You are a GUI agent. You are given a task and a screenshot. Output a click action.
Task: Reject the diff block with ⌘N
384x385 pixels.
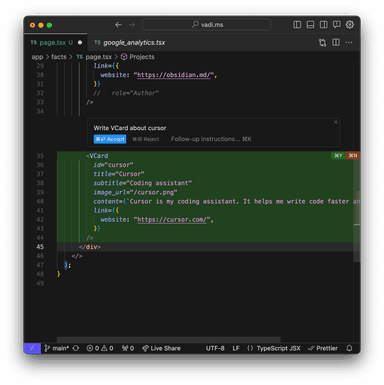click(x=353, y=155)
